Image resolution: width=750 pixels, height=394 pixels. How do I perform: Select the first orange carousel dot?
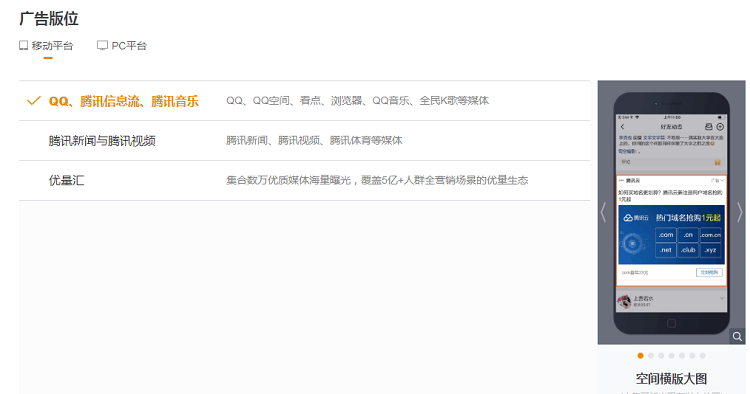point(640,355)
